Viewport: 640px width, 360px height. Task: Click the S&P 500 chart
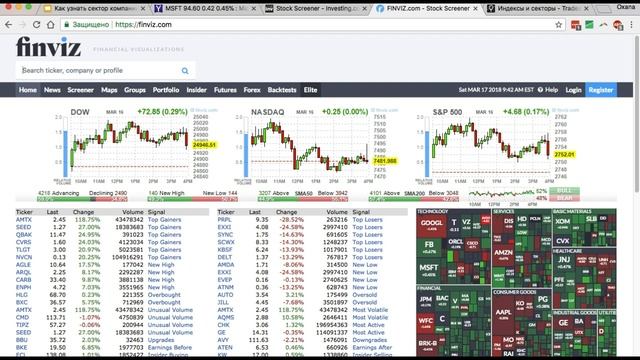click(x=497, y=146)
